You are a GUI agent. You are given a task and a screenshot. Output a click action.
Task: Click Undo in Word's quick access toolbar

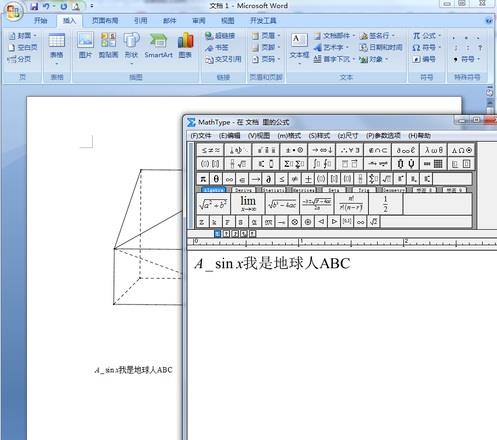(46, 6)
